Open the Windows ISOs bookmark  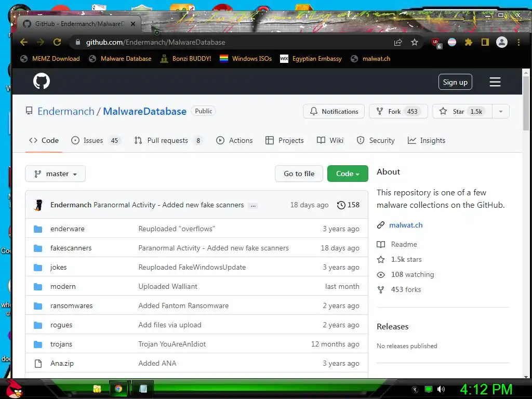[x=246, y=59]
